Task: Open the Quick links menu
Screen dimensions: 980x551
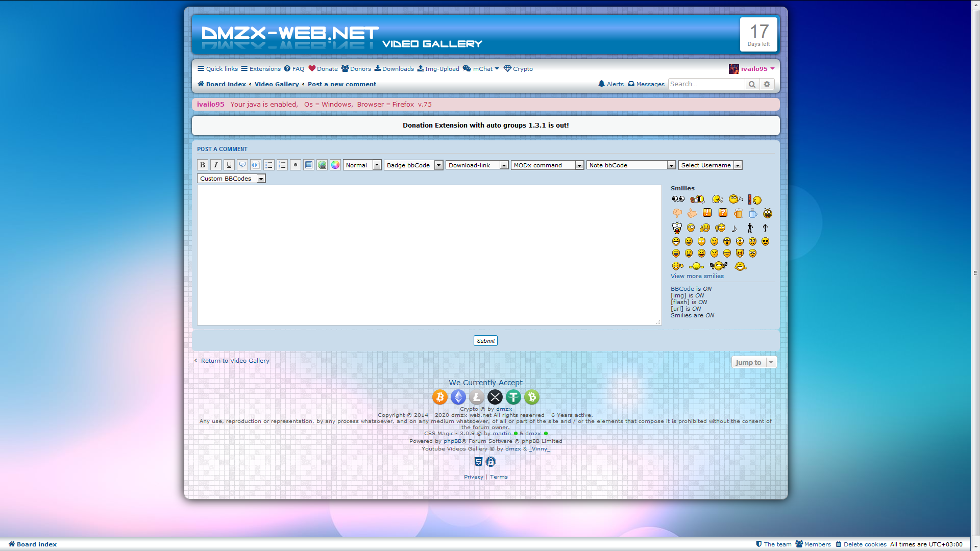Action: click(x=218, y=69)
